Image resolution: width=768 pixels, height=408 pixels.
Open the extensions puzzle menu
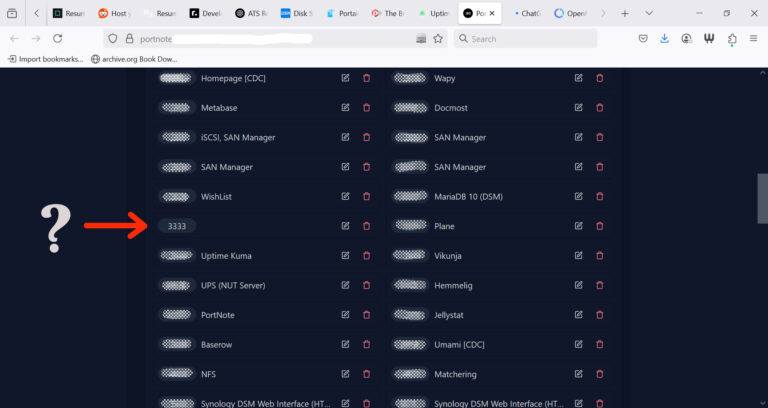[732, 39]
